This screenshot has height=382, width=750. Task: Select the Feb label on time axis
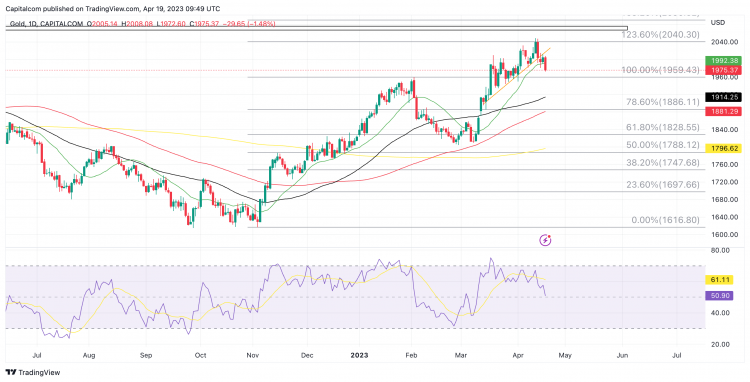click(412, 355)
